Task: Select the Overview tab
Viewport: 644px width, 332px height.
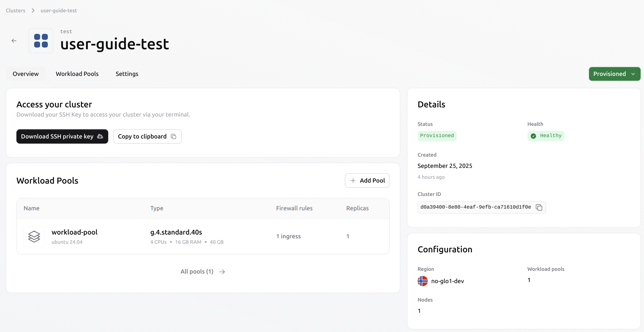Action: [25, 74]
